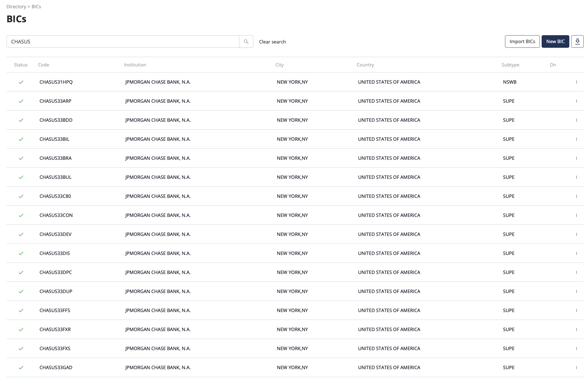Select code CHASUS33BDD
The height and width of the screenshot is (381, 588).
point(56,120)
